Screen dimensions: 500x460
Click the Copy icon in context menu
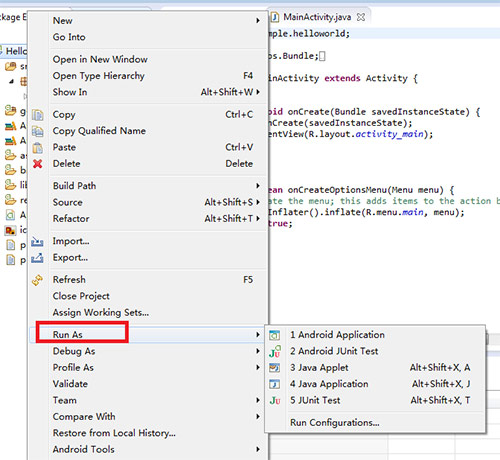point(37,115)
